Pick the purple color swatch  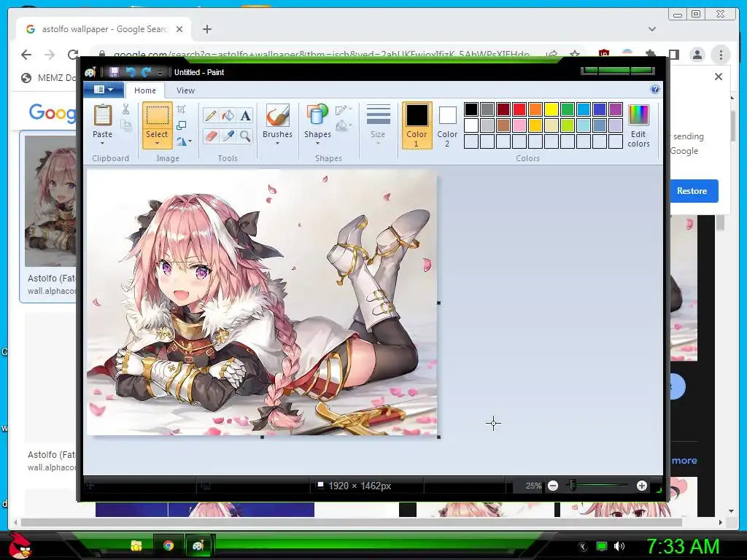[x=616, y=109]
